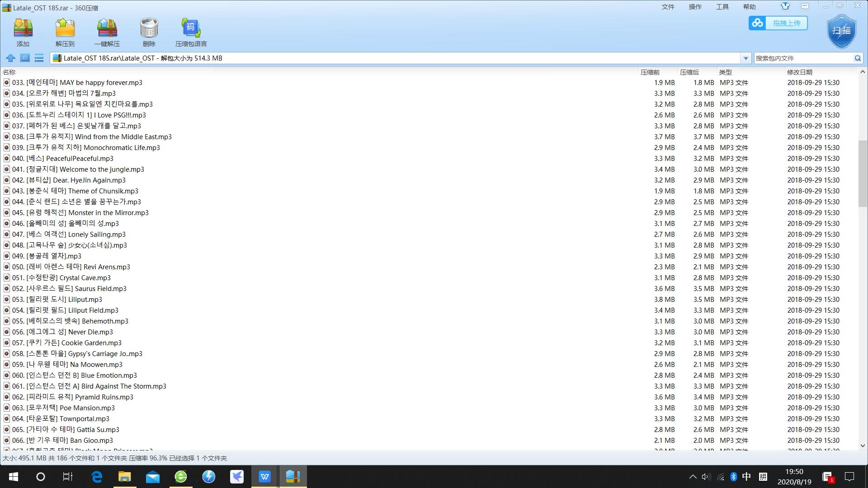Sort by 修改日期 column header
The height and width of the screenshot is (488, 868).
tap(799, 72)
